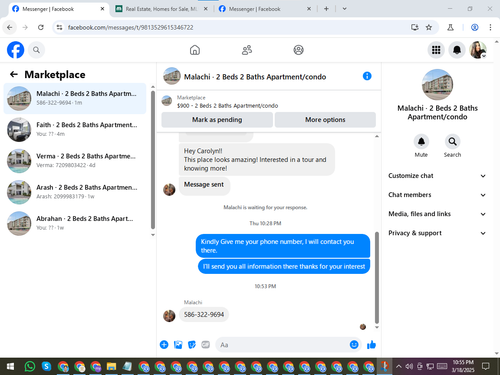Viewport: 500px width, 375px height.
Task: Send a thumbs-up like
Action: (x=371, y=345)
